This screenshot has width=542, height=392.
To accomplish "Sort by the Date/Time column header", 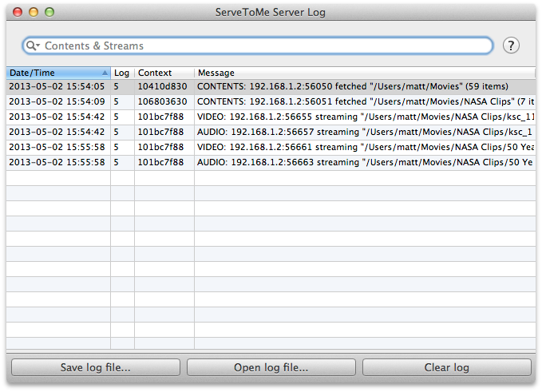I will coord(58,73).
